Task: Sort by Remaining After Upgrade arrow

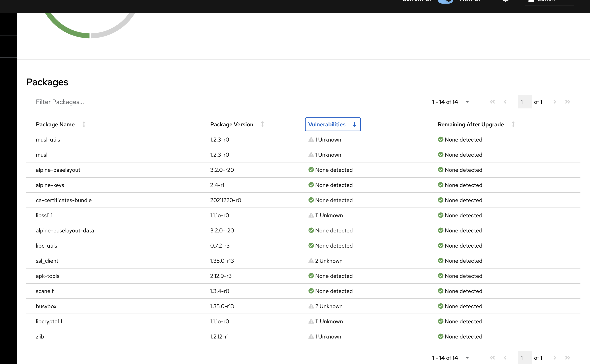Action: pos(513,124)
